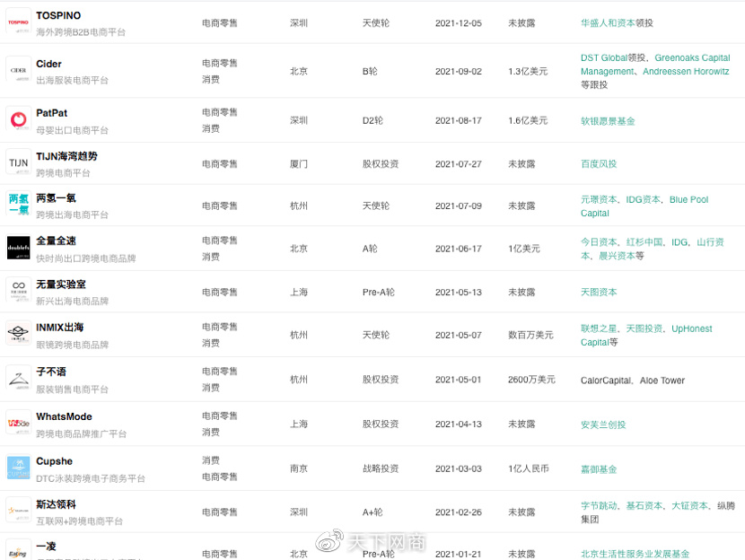The height and width of the screenshot is (560, 745).
Task: Click the 字节跳动 investor link
Action: (599, 506)
